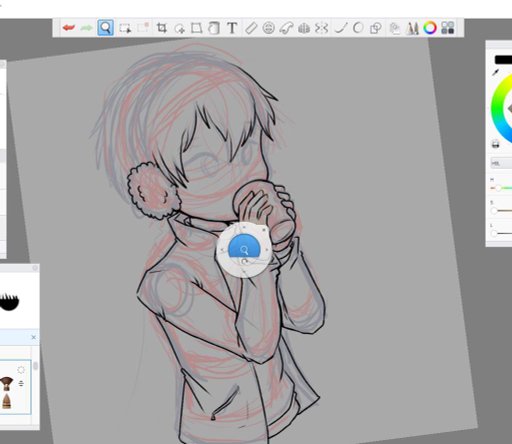
Task: Click the red Undo arrow
Action: pyautogui.click(x=69, y=28)
